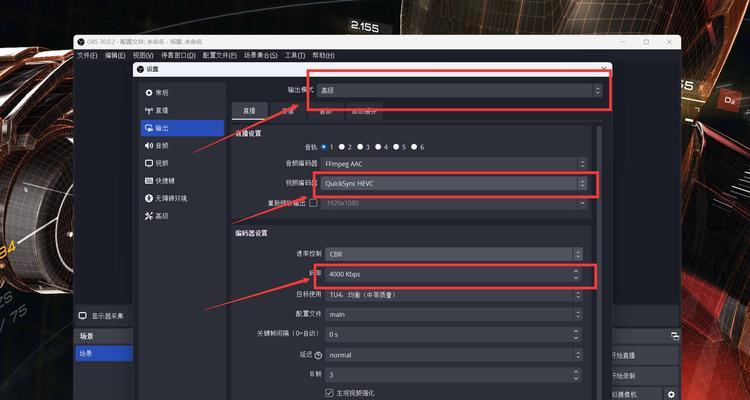
Task: Open the 音频 speaker icon settings page
Action: pos(149,145)
